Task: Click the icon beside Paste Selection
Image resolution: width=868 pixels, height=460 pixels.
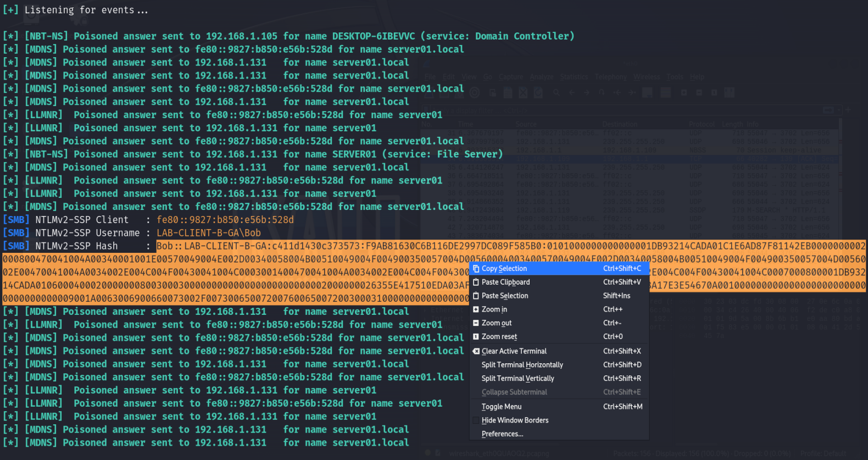Action: 476,296
